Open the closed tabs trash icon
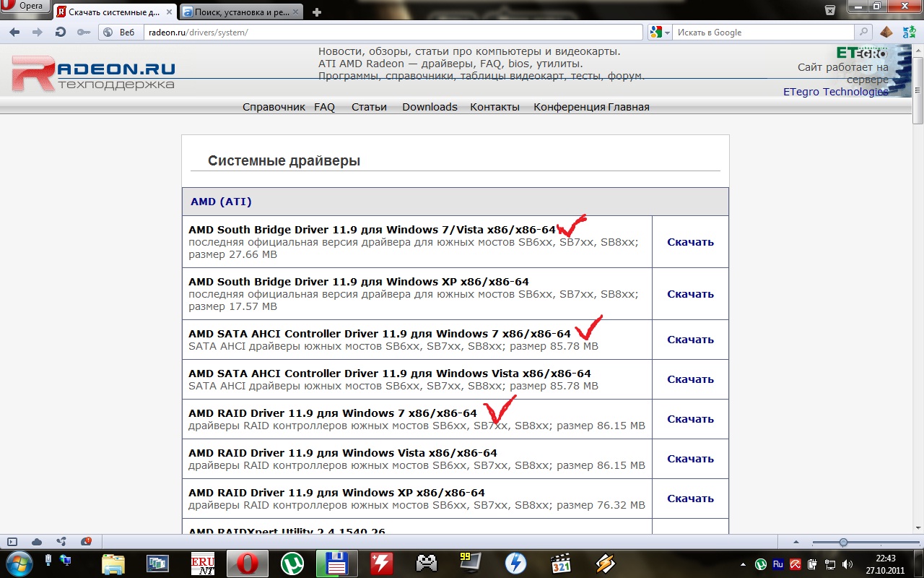 pos(831,9)
